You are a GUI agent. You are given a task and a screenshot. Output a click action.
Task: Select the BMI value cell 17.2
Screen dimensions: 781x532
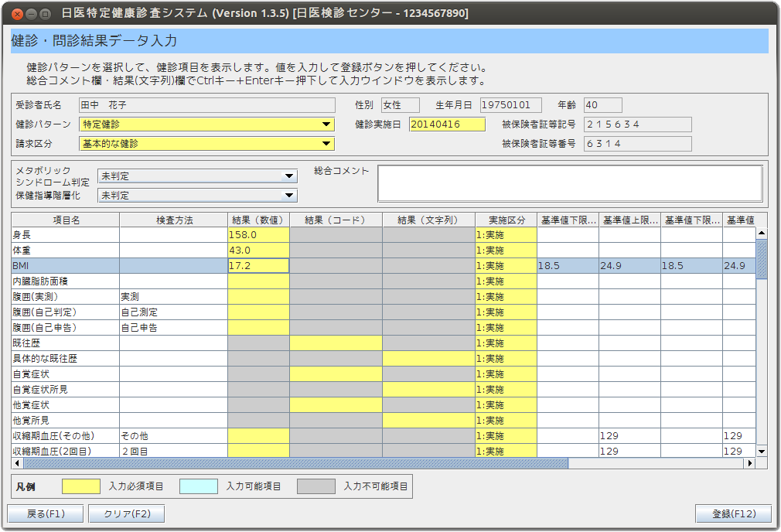[x=258, y=265]
